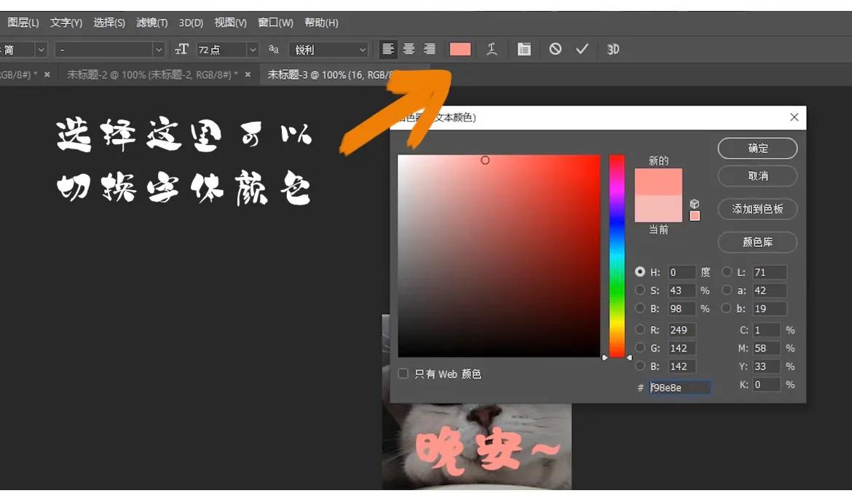Cancel text editing with the slash icon
Image resolution: width=852 pixels, height=504 pixels.
556,50
